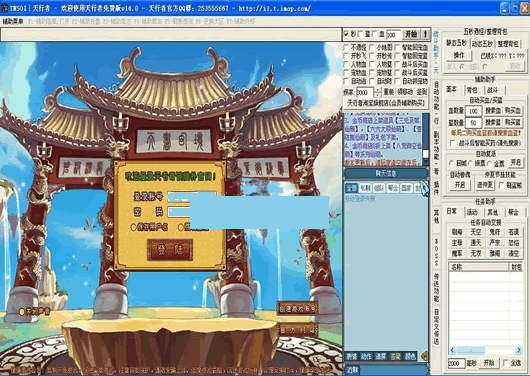Open the 辅助菜单 menu
This screenshot has height=376, width=530.
click(x=13, y=21)
